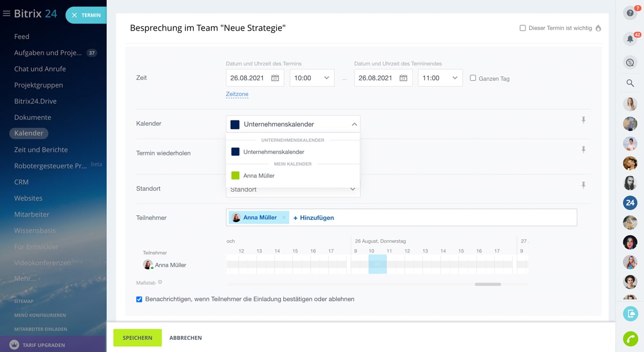Viewport: 644px width, 352px height.
Task: Open CRM in the left sidebar
Action: (21, 182)
